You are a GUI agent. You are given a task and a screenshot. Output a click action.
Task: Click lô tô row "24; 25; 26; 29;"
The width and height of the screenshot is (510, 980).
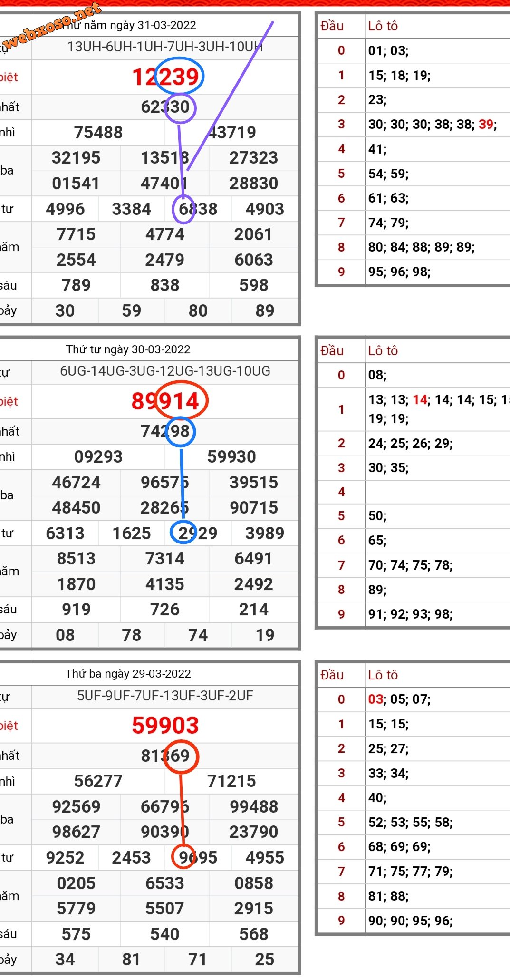(411, 444)
